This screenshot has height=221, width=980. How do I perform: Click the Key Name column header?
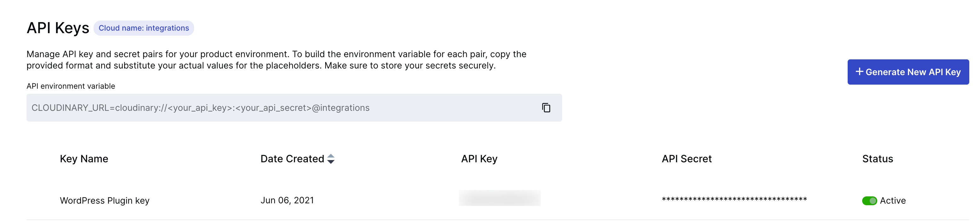(x=84, y=159)
